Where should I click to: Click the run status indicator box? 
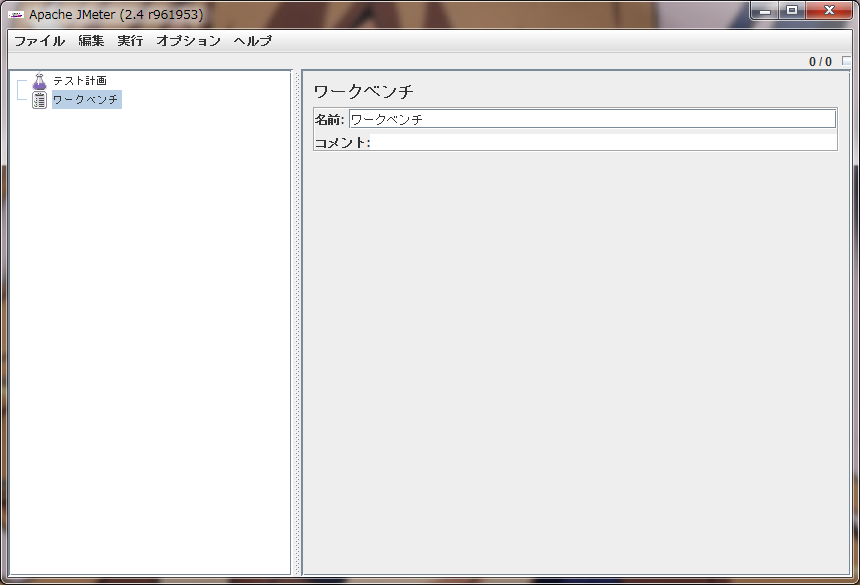(847, 60)
